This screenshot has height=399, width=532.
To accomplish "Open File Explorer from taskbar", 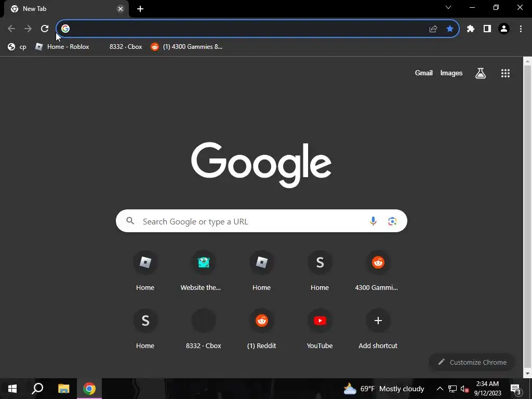I will coord(63,389).
